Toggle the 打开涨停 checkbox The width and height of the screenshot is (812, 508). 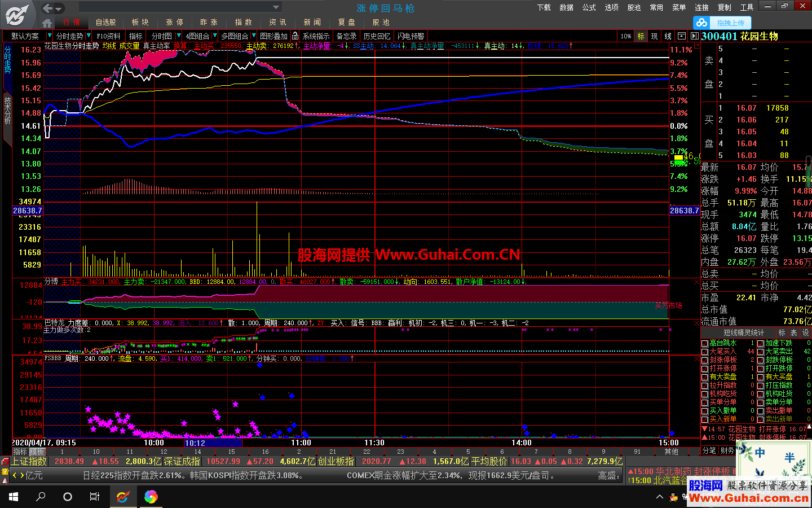(x=704, y=369)
